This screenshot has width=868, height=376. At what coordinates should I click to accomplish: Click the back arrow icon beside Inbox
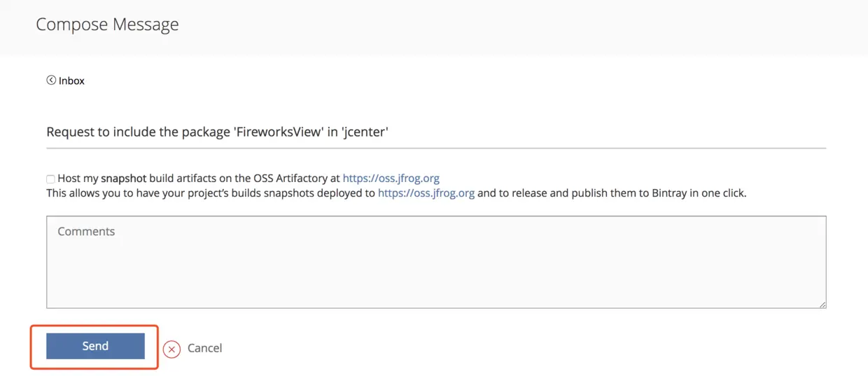click(x=51, y=81)
